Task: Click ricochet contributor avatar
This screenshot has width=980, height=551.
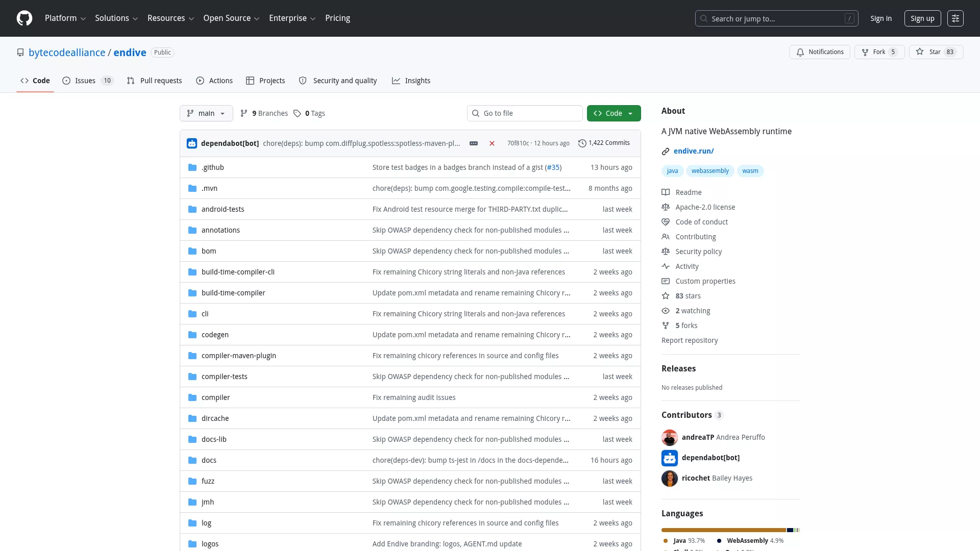Action: tap(670, 478)
